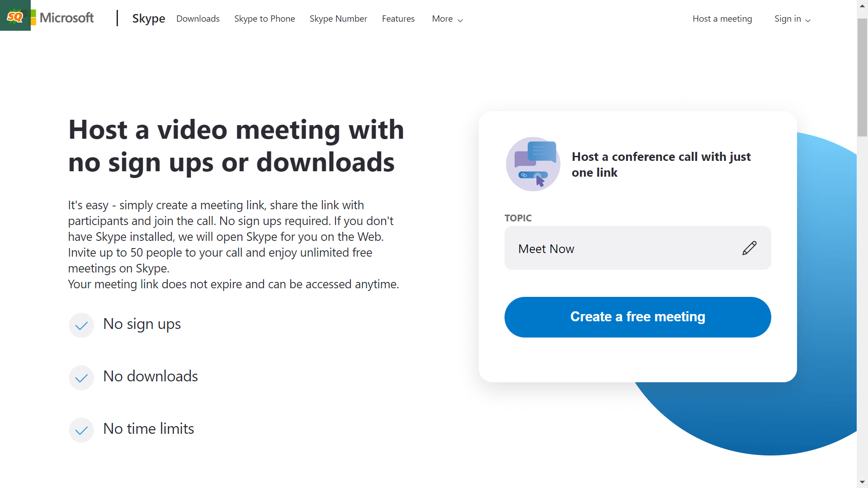Click the scrollbar down arrow
The width and height of the screenshot is (868, 488).
click(862, 483)
